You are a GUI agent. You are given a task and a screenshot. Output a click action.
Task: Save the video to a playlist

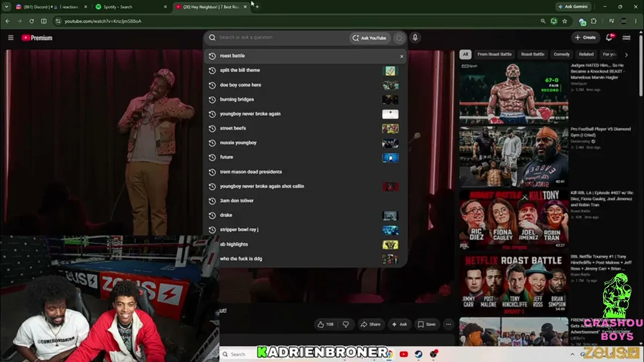coord(427,324)
